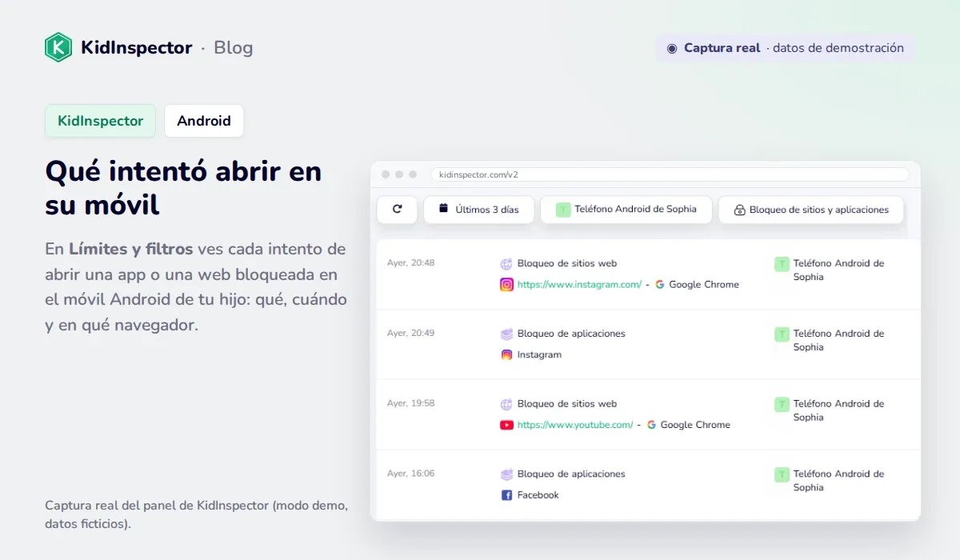Select the green KidInspector tag
This screenshot has width=960, height=560.
coord(100,121)
